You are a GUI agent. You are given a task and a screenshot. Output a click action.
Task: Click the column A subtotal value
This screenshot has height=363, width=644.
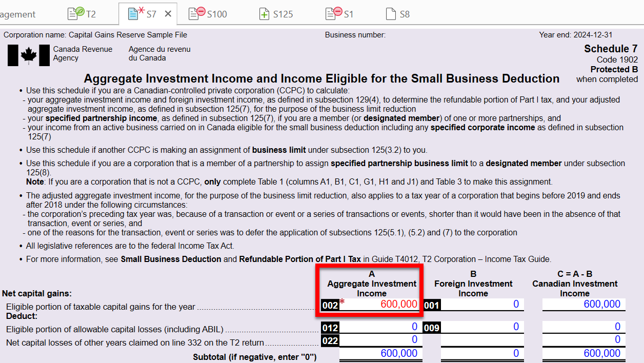pyautogui.click(x=380, y=353)
